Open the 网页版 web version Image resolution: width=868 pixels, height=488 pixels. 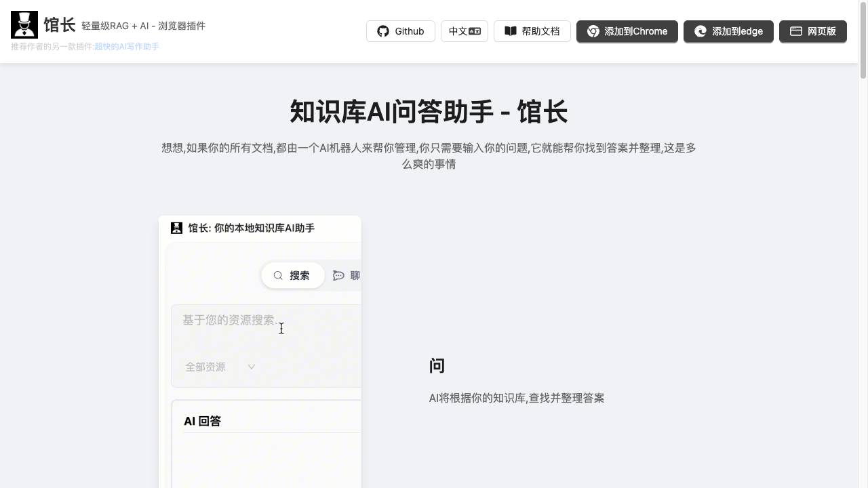tap(813, 31)
